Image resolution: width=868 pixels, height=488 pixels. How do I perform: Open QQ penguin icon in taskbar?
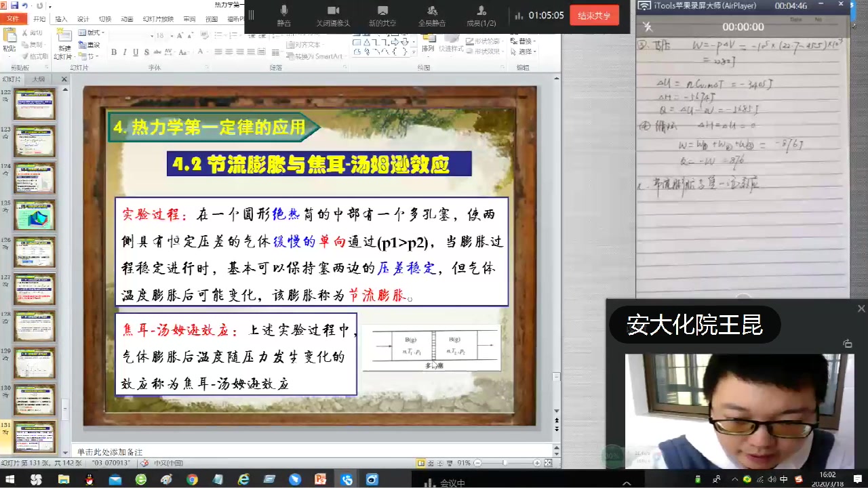[89, 479]
